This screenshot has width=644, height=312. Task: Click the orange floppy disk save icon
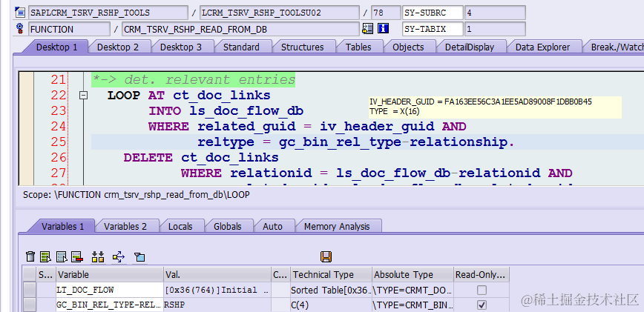click(x=326, y=257)
